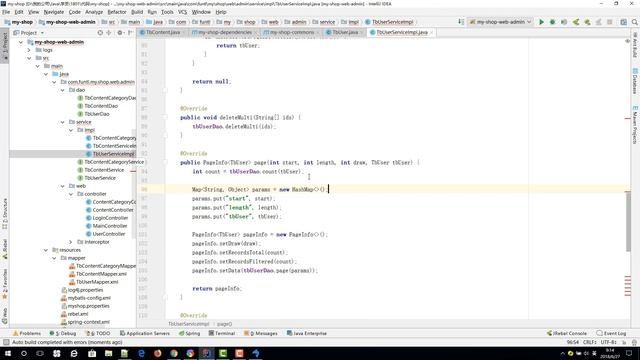Expand the logs folder
This screenshot has height=360, width=640.
pos(29,50)
